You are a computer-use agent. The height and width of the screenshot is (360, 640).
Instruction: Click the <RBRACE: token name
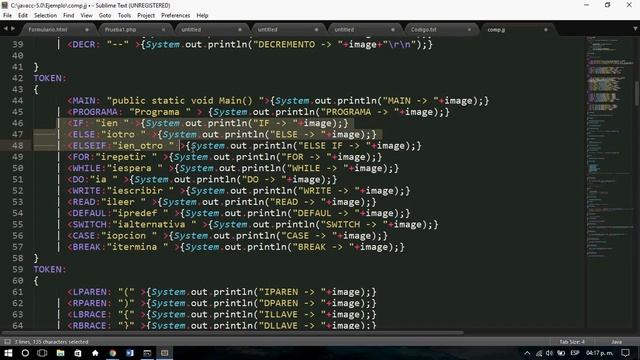pos(89,325)
